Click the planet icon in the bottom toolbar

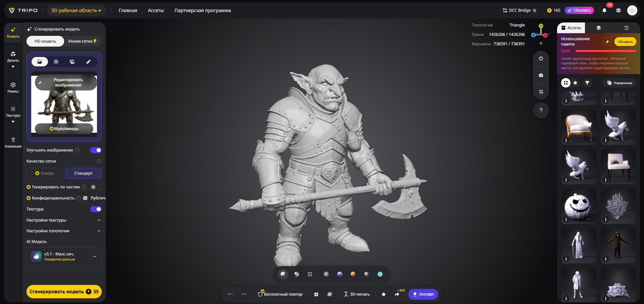pos(330,294)
